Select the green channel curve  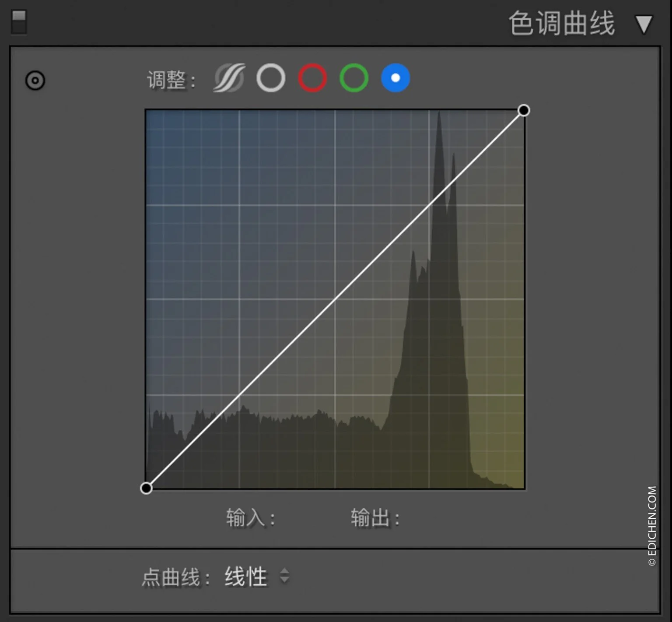tap(353, 78)
